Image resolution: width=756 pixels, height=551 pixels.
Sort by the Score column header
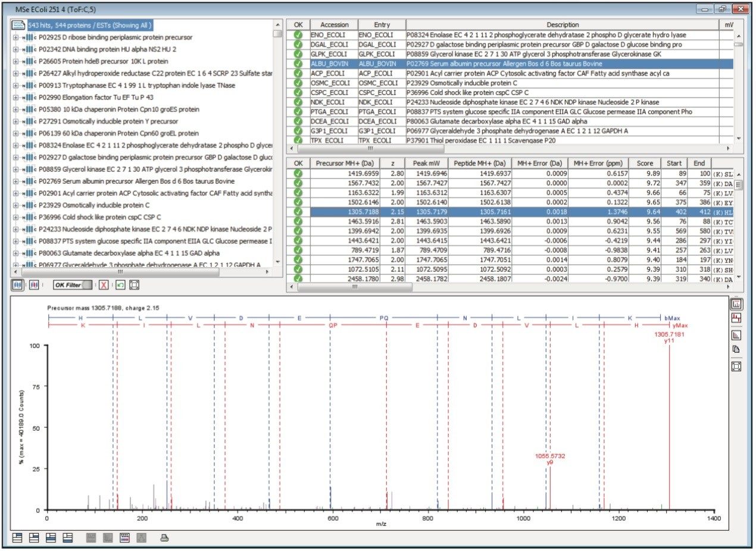[x=645, y=163]
